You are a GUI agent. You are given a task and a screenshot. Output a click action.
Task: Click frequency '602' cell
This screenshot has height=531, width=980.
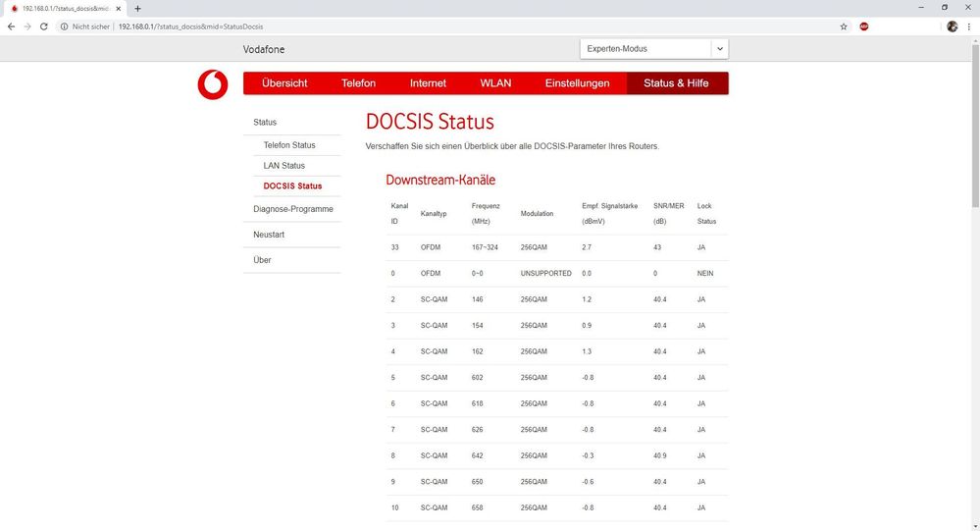tap(478, 378)
